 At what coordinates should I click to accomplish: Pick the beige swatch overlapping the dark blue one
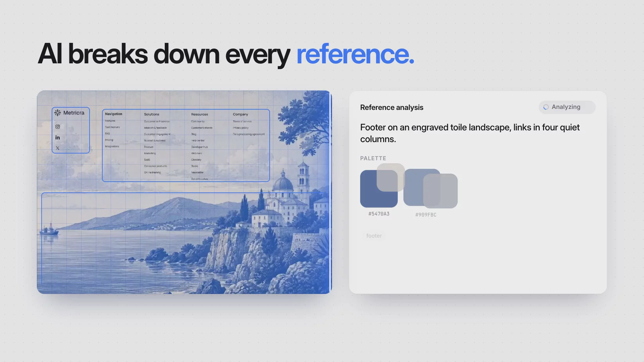point(391,177)
